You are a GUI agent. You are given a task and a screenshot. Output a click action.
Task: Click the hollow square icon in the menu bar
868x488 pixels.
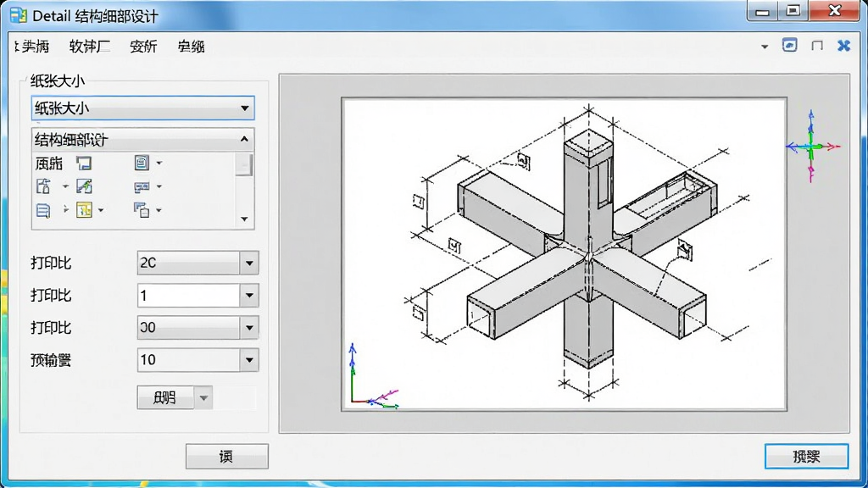[817, 46]
